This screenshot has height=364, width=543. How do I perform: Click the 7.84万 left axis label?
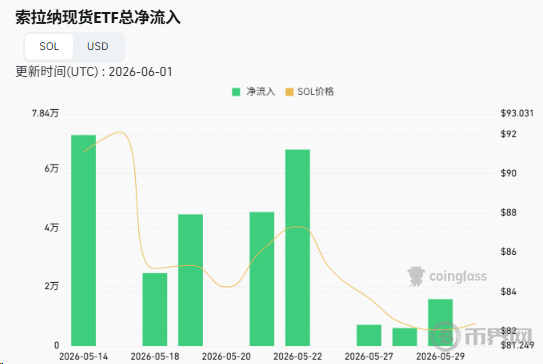45,113
